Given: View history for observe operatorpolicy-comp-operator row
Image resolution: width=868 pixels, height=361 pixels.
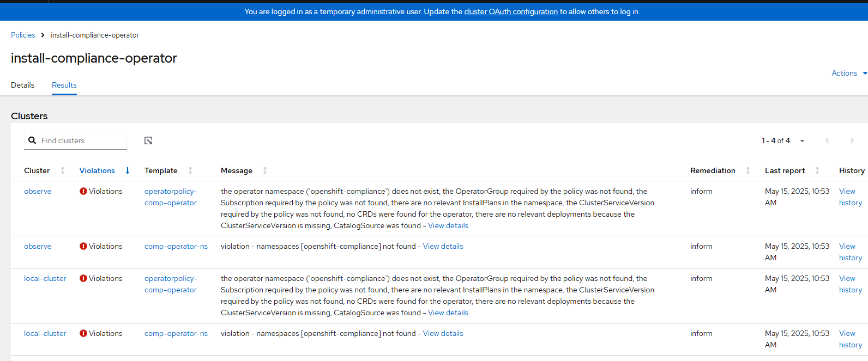Looking at the screenshot, I should click(851, 197).
